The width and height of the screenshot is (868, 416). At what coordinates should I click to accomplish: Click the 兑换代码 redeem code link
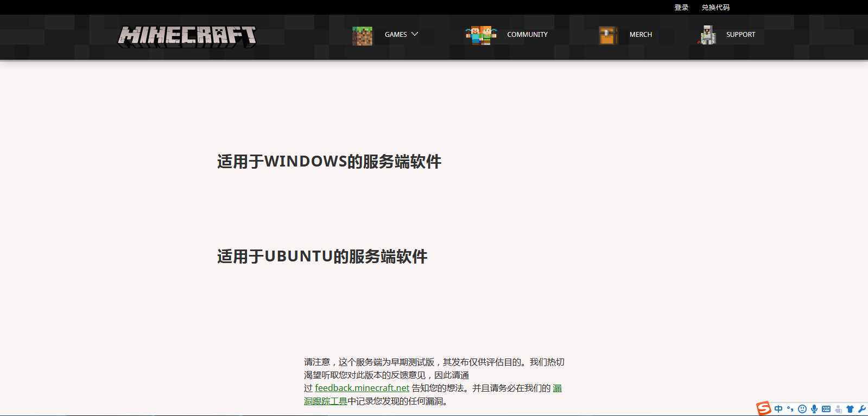[715, 8]
